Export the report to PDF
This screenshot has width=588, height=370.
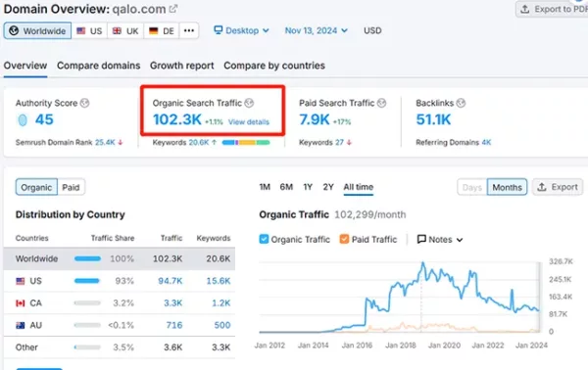tap(552, 9)
